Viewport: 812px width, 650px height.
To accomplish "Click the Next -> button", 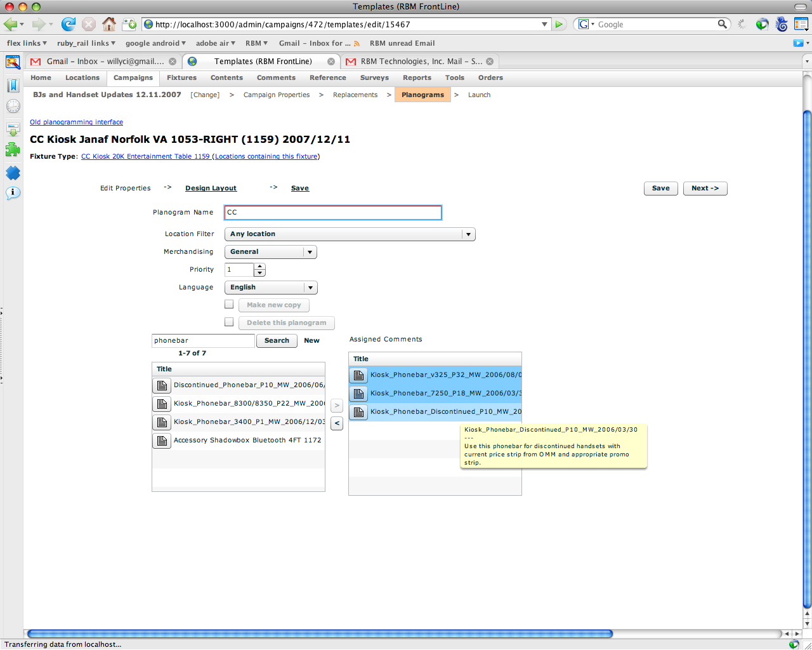I will coord(705,189).
